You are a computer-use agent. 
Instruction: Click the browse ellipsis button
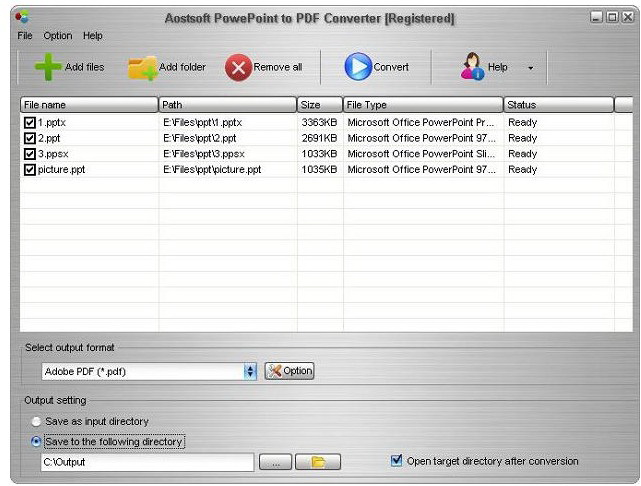276,462
